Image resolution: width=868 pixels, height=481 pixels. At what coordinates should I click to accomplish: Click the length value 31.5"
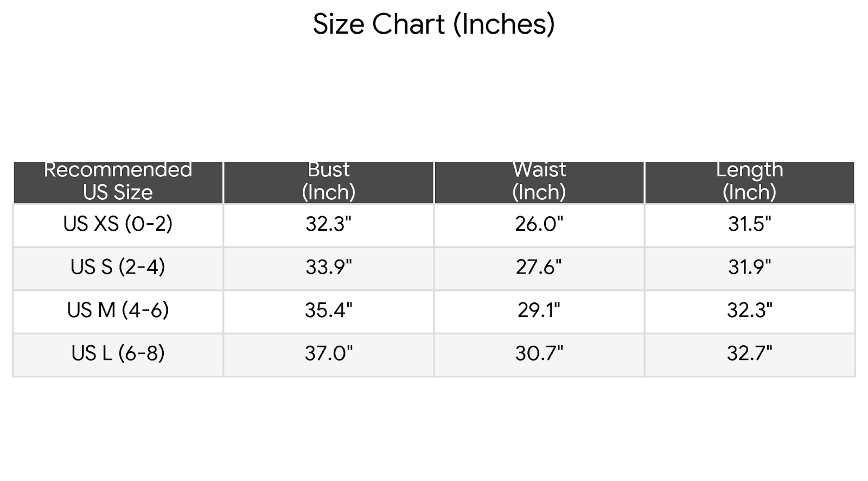[x=749, y=224]
